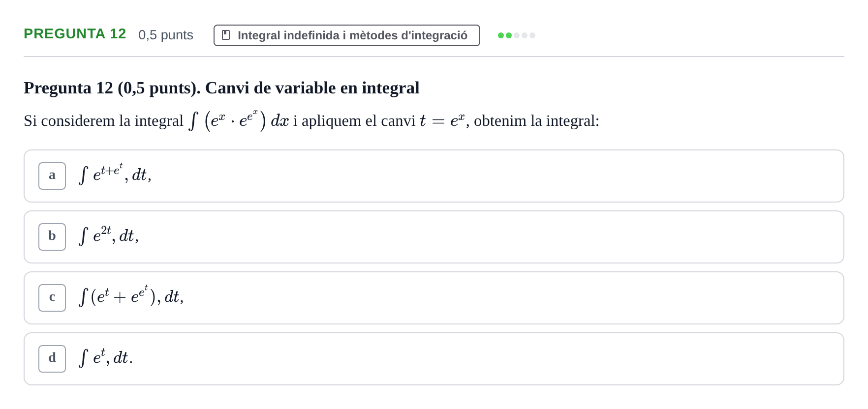Click the last grey difficulty dot

click(x=532, y=35)
